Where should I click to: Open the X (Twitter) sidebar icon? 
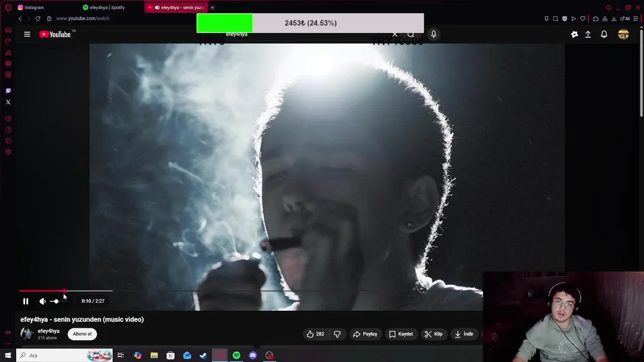(x=8, y=102)
